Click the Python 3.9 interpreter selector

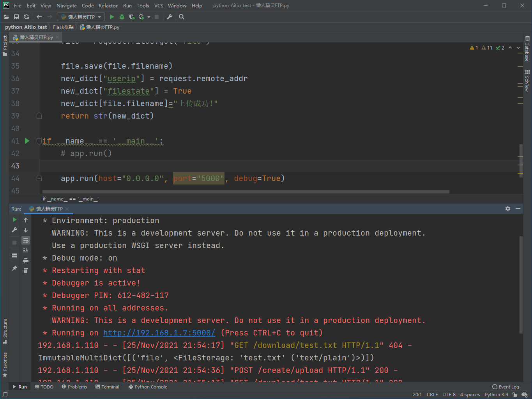tap(497, 395)
